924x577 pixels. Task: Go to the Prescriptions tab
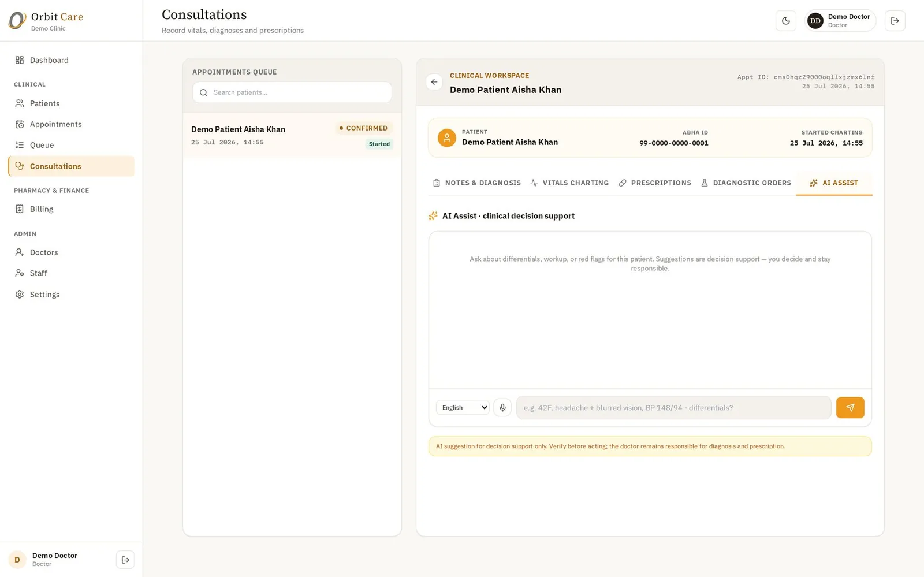pyautogui.click(x=655, y=183)
